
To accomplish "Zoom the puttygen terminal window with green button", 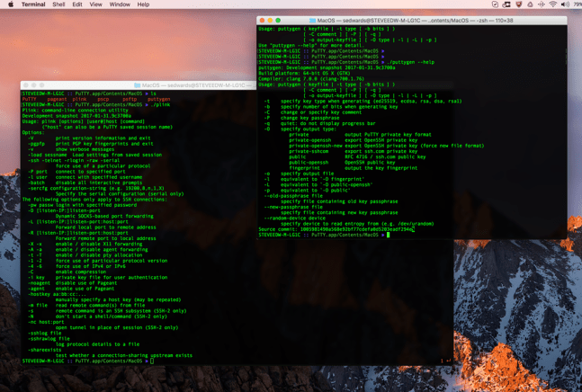I will pyautogui.click(x=278, y=21).
